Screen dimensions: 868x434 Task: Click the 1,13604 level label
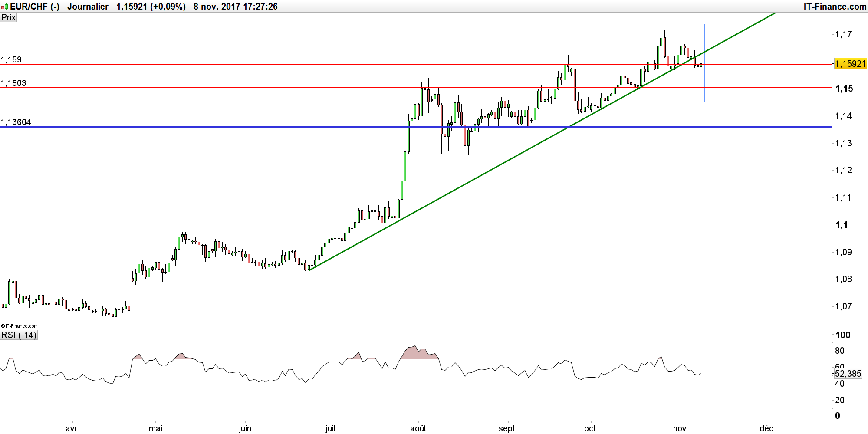pos(16,122)
